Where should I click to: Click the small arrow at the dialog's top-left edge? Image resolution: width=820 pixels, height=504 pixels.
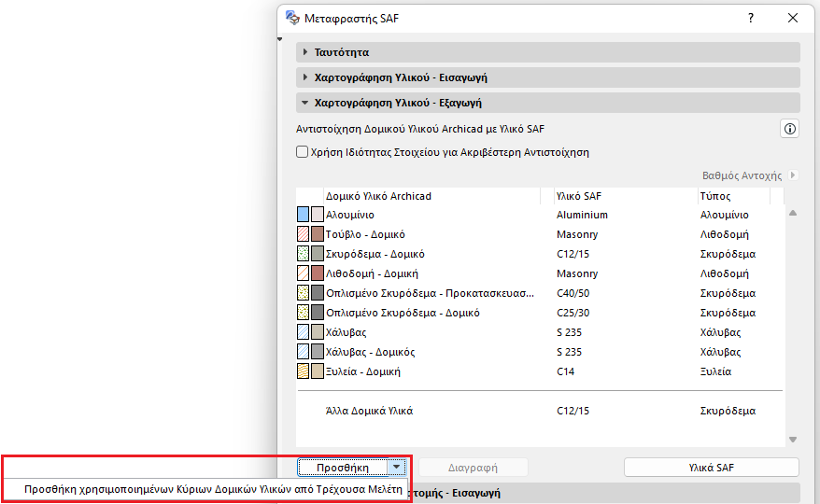point(280,39)
